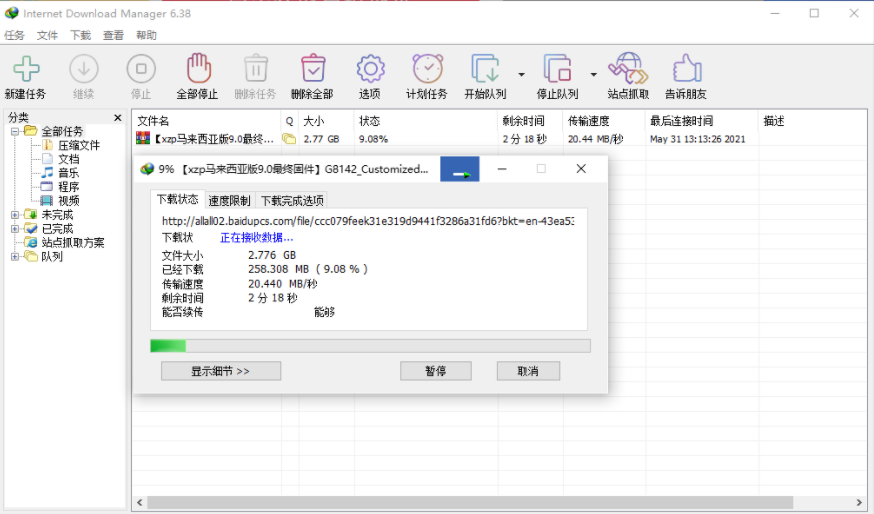Open the Downloads (下载) menu
This screenshot has width=874, height=514.
pyautogui.click(x=80, y=35)
